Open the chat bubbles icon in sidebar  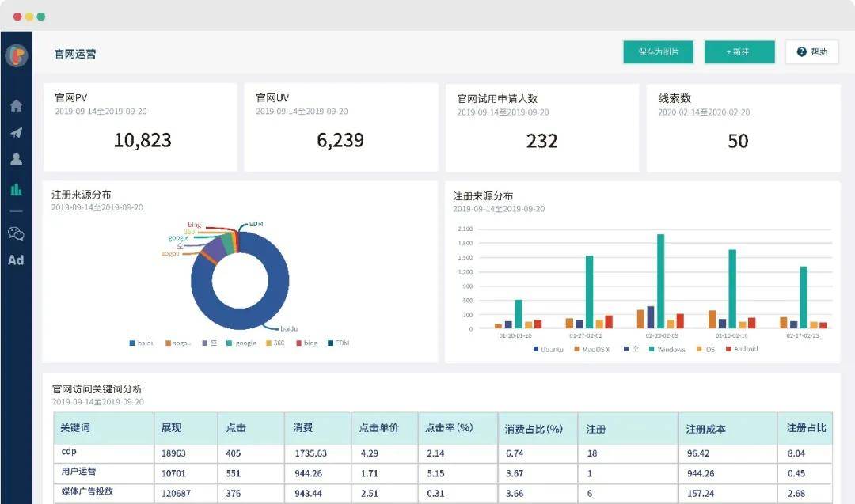click(x=16, y=233)
